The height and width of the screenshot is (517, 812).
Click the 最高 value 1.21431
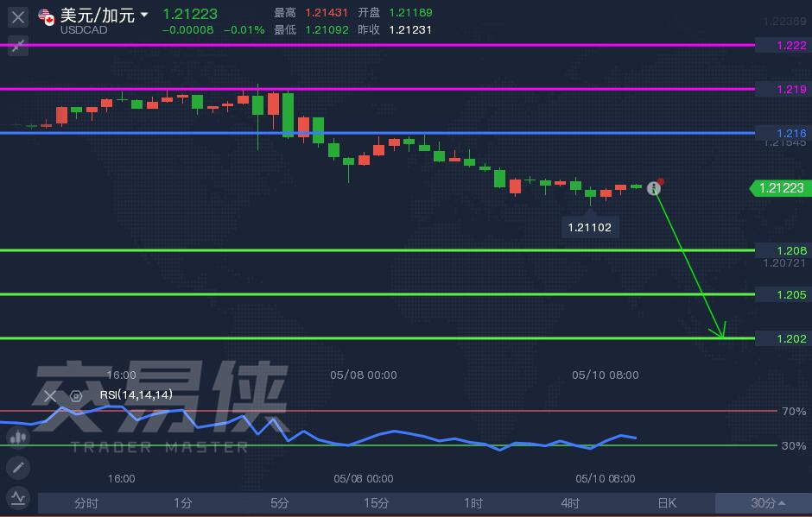point(327,12)
